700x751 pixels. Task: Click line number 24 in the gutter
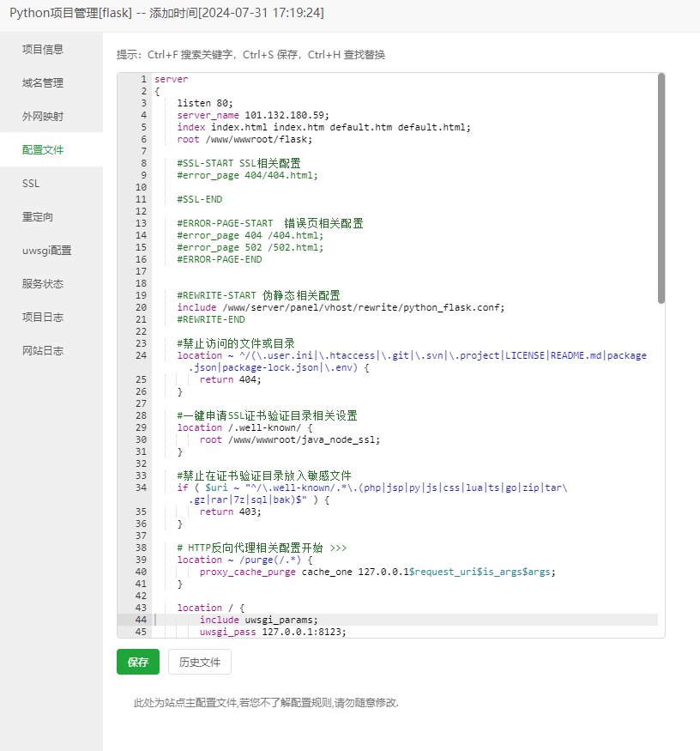click(x=141, y=355)
